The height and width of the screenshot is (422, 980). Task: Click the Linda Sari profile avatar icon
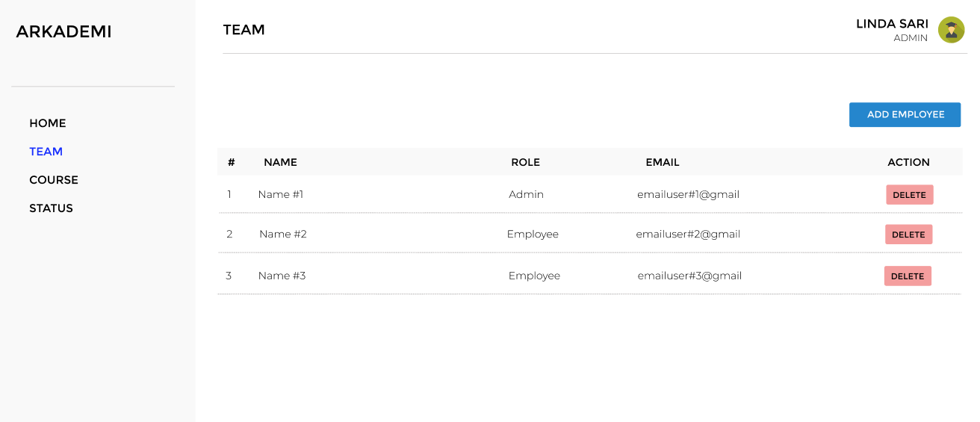tap(951, 30)
